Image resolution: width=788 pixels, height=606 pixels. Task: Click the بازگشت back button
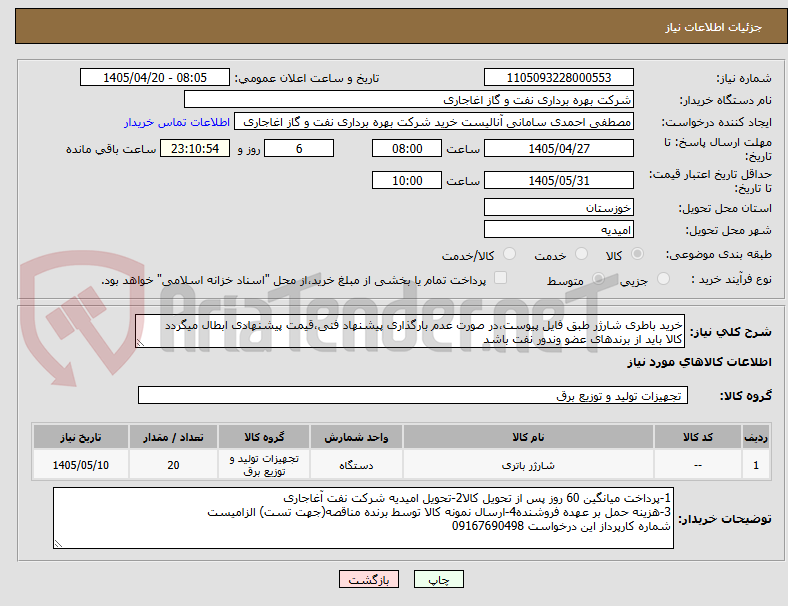(369, 579)
